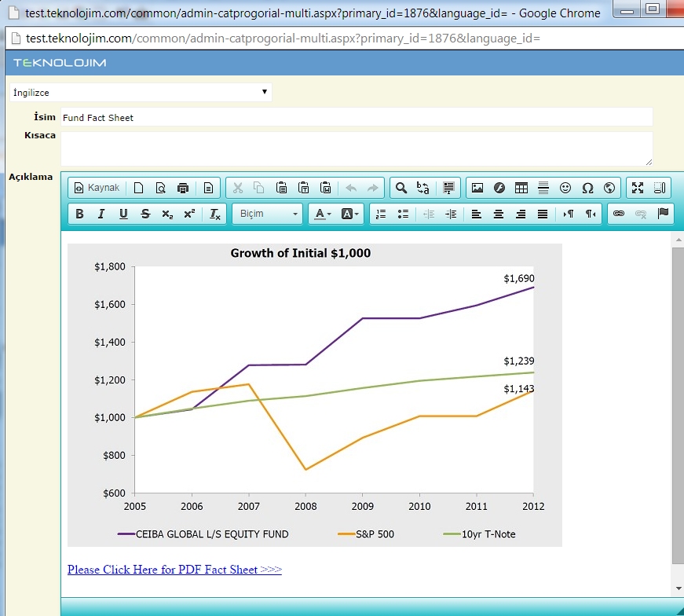Open the Templates icon
Image resolution: width=684 pixels, height=616 pixels.
209,188
